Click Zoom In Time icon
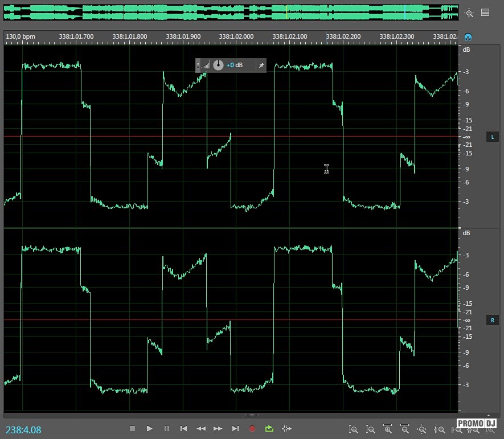The width and height of the screenshot is (504, 439). click(388, 430)
